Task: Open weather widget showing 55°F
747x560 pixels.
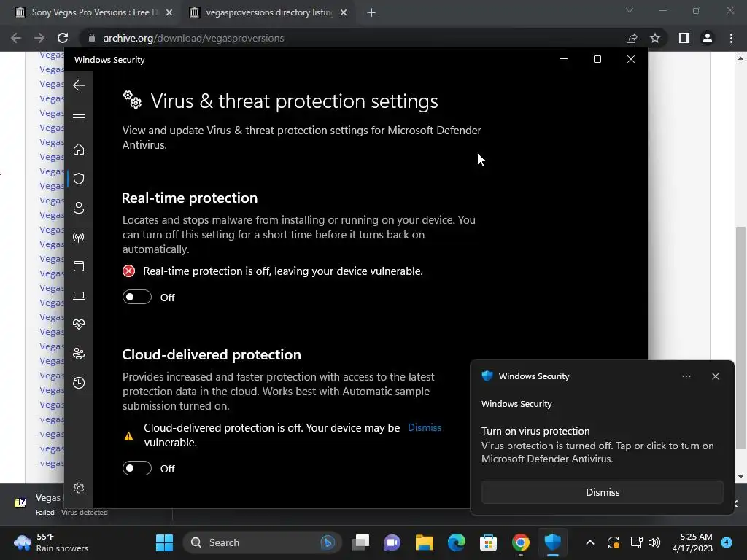Action: pyautogui.click(x=52, y=542)
